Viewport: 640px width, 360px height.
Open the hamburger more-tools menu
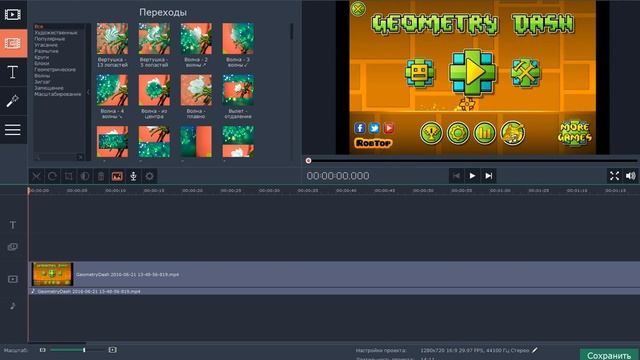pyautogui.click(x=13, y=130)
